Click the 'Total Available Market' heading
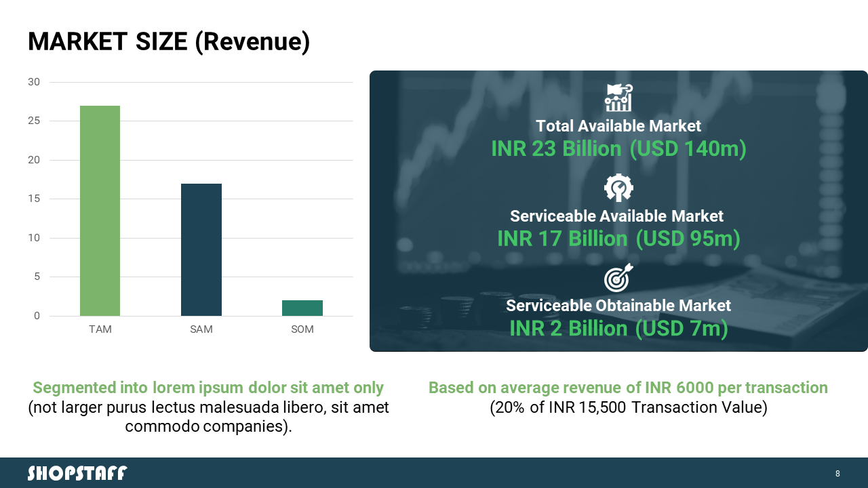Screen dimensions: 868x488 click(x=618, y=126)
